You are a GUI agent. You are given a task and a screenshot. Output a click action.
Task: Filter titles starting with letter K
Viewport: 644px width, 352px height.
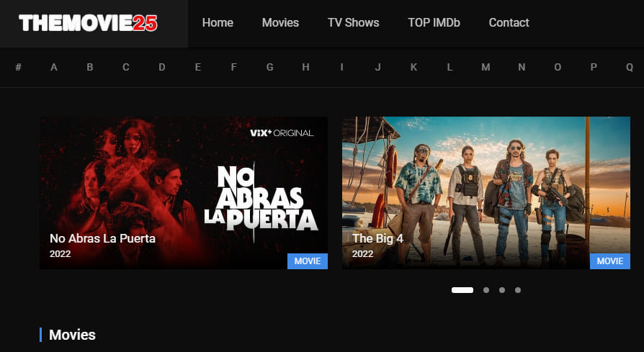click(x=413, y=67)
